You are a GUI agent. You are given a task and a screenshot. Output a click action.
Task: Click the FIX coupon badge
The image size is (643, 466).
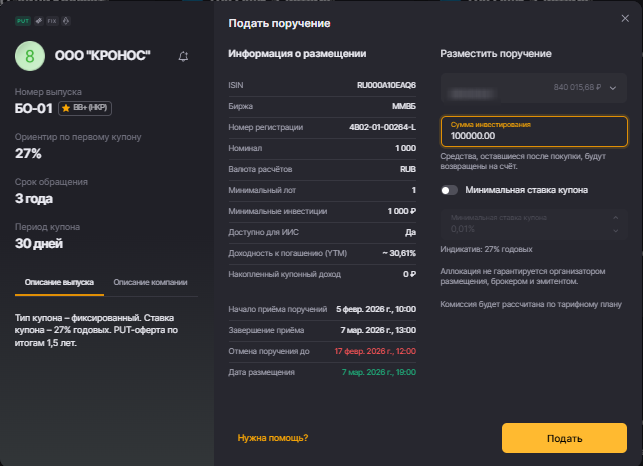pos(51,20)
